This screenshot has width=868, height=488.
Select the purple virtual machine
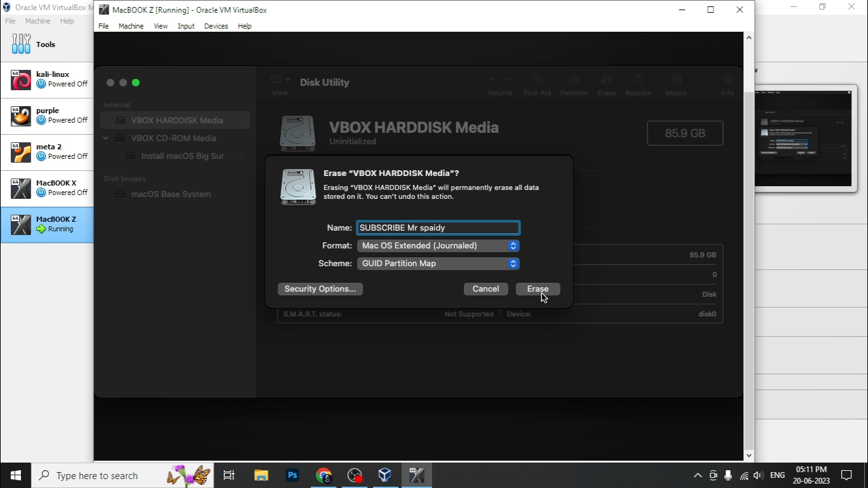click(47, 116)
